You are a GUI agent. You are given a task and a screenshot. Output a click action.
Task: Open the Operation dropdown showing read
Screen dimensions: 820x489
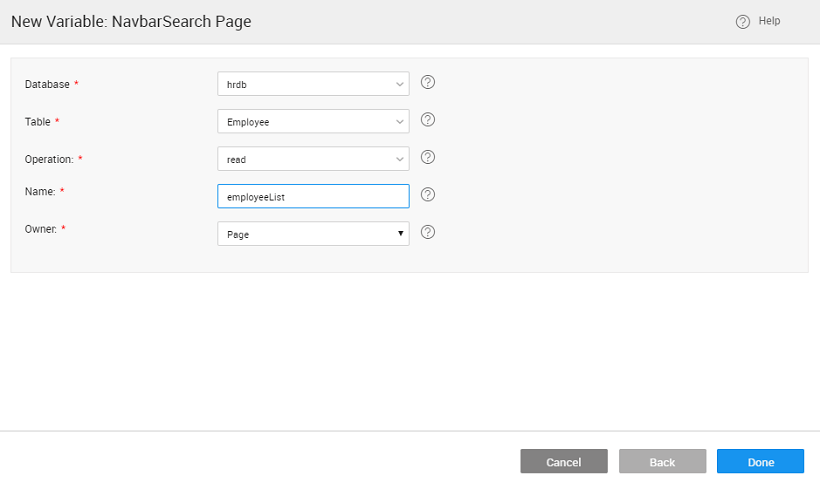(312, 159)
